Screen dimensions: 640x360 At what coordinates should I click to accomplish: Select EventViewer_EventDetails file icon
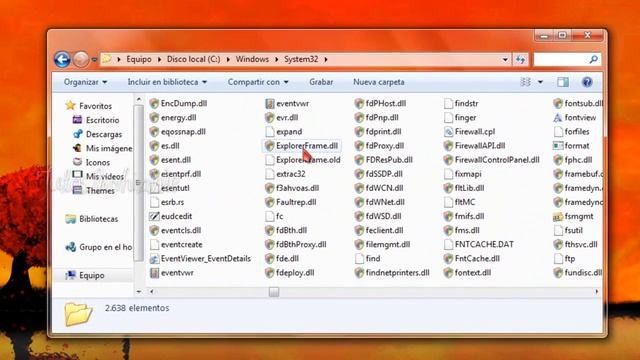click(x=154, y=259)
